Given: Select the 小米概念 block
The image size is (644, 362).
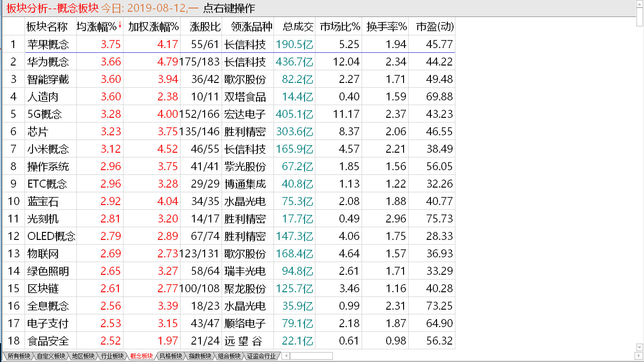Looking at the screenshot, I should [x=48, y=149].
